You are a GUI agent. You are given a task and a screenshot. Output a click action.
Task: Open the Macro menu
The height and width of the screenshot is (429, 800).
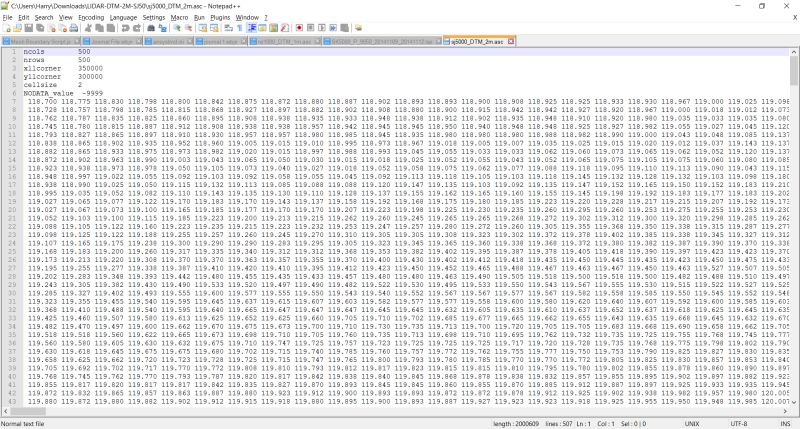click(x=179, y=17)
